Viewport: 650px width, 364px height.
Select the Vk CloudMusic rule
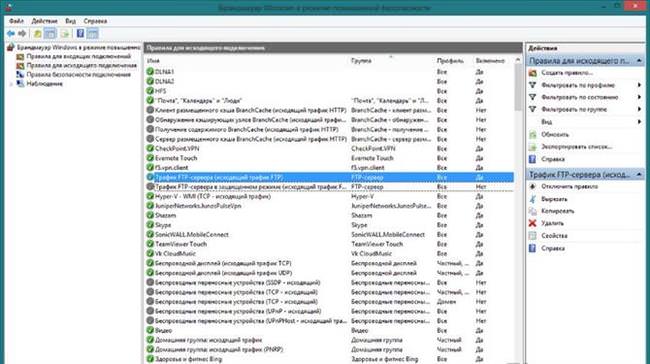point(330,254)
